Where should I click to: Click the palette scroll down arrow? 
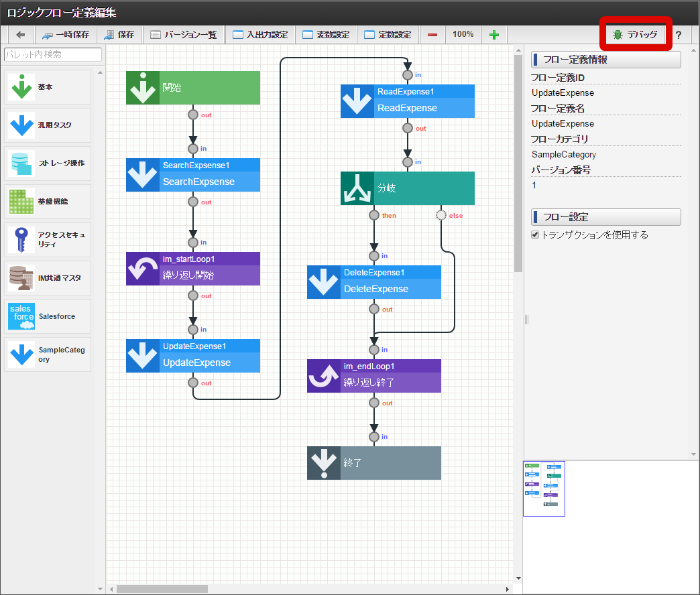click(100, 589)
